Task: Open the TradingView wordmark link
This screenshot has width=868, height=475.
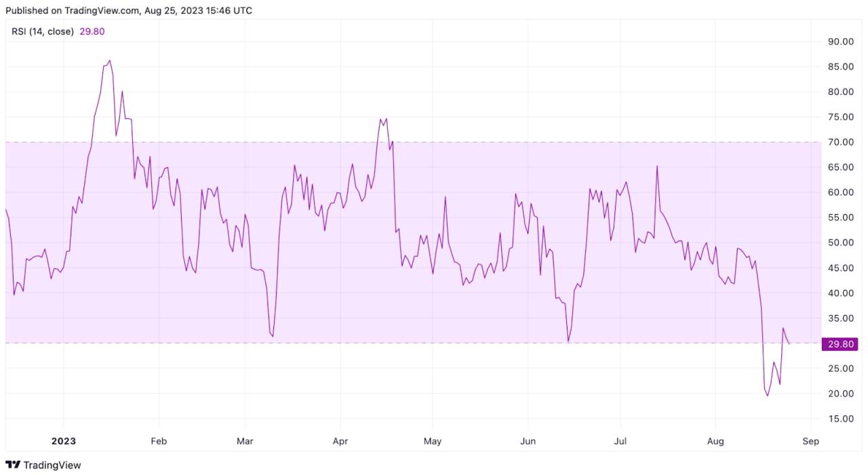Action: pyautogui.click(x=52, y=465)
